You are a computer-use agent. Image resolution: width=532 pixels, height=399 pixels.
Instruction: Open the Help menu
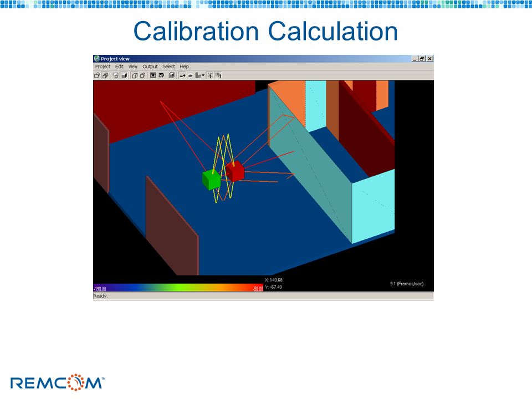pos(184,66)
